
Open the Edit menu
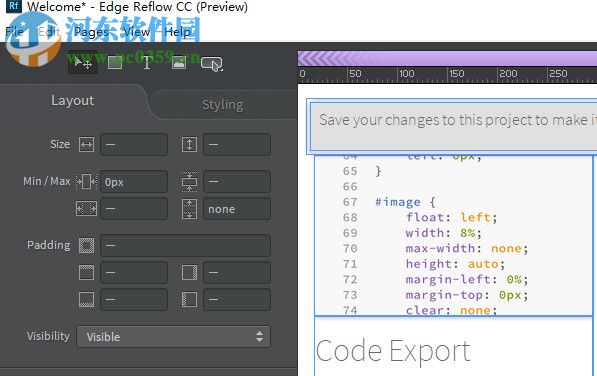pyautogui.click(x=49, y=32)
